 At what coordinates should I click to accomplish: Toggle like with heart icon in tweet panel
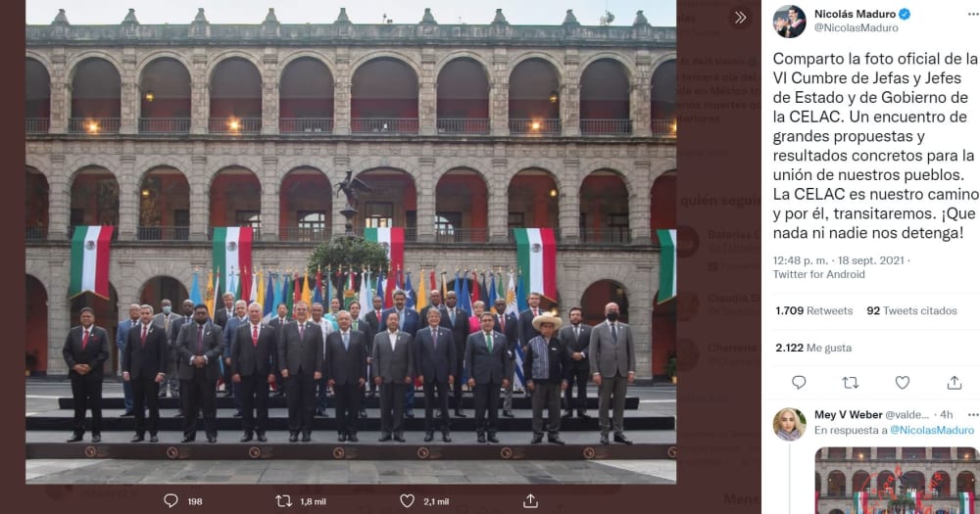(x=902, y=382)
